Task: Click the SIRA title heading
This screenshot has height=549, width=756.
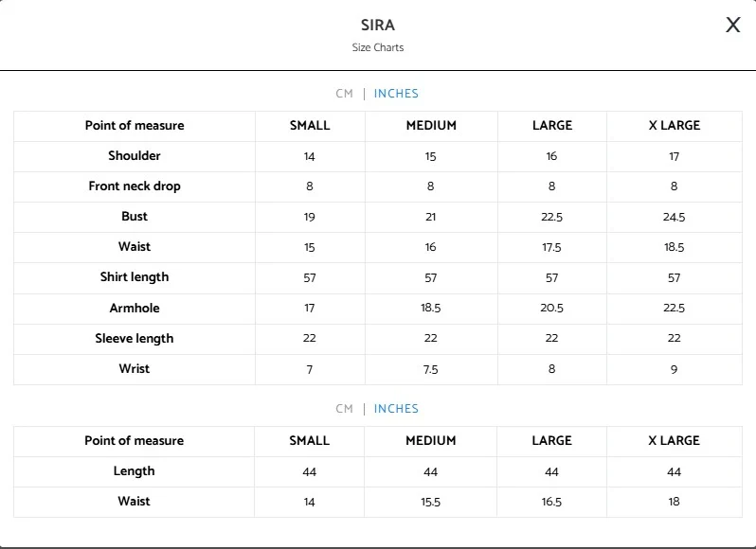Action: point(377,26)
